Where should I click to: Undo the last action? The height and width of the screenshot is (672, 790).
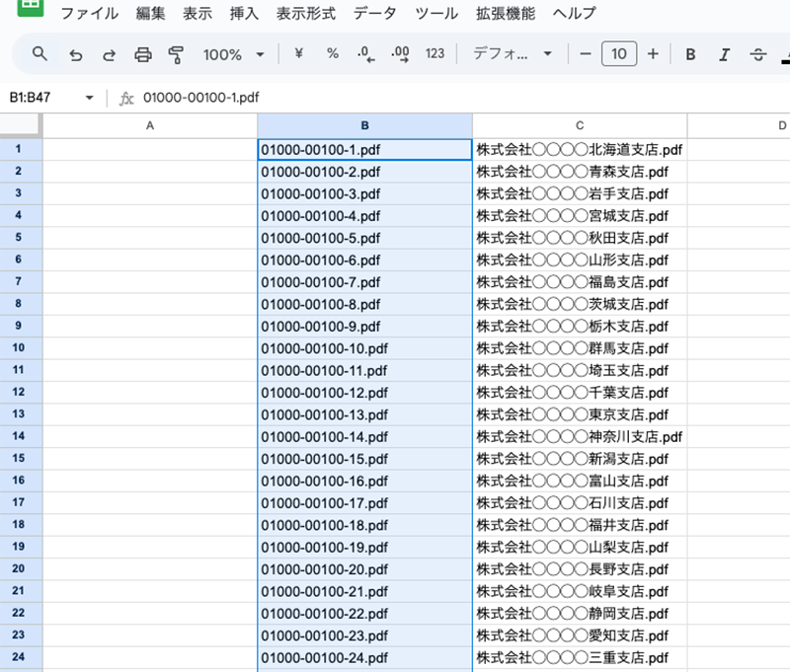[75, 54]
